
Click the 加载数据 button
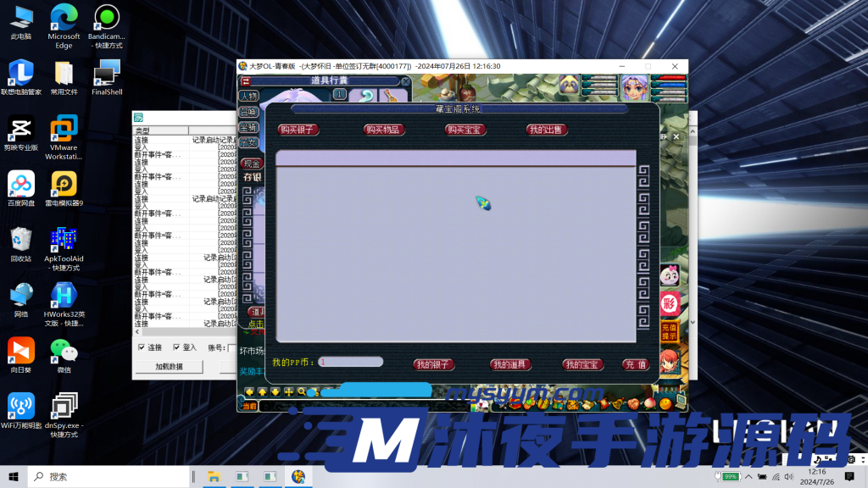tap(168, 367)
